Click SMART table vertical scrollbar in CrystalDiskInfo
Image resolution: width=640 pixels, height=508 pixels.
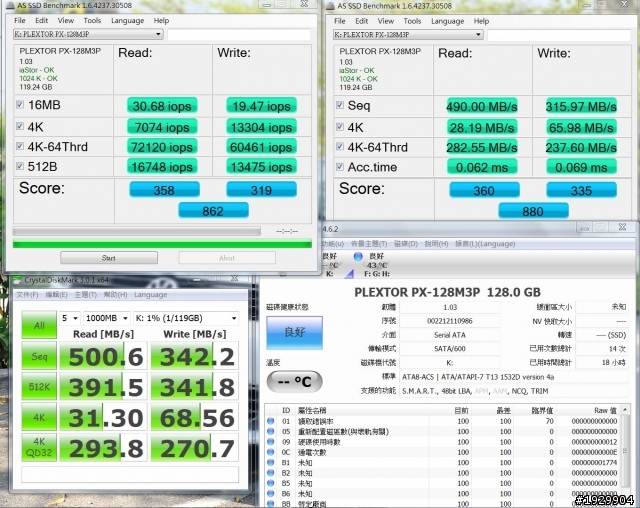[x=625, y=453]
